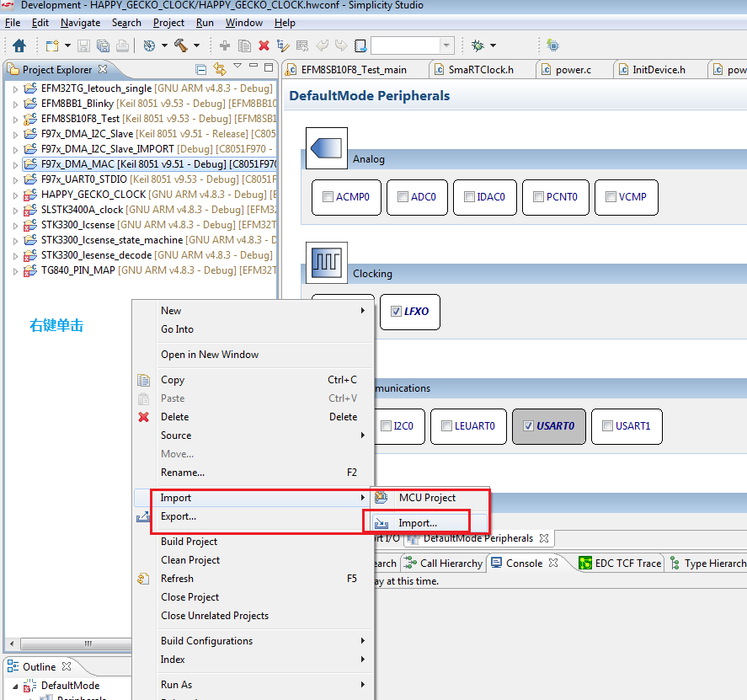Open the debug button dropdown arrow
The height and width of the screenshot is (700, 747).
tap(493, 45)
